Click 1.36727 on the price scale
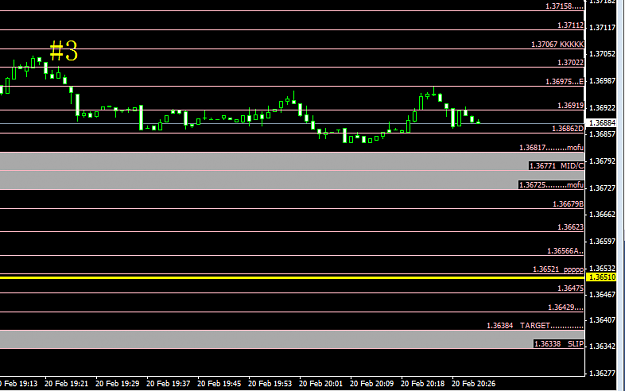Screen dimensions: 625x391 602,188
